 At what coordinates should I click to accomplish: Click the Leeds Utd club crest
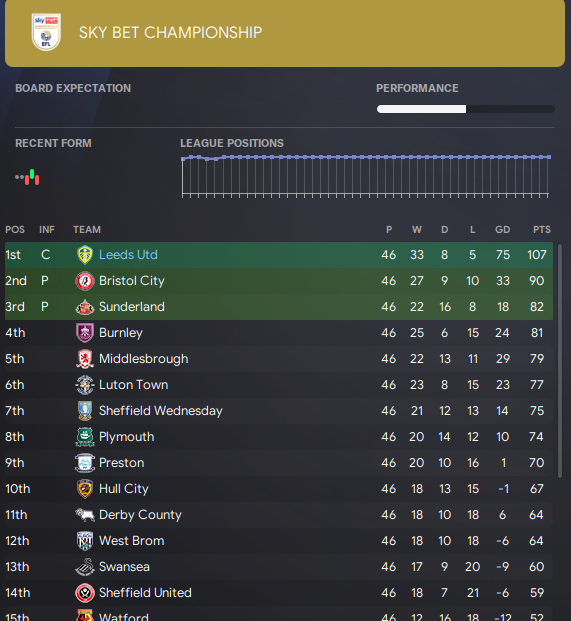click(x=85, y=255)
